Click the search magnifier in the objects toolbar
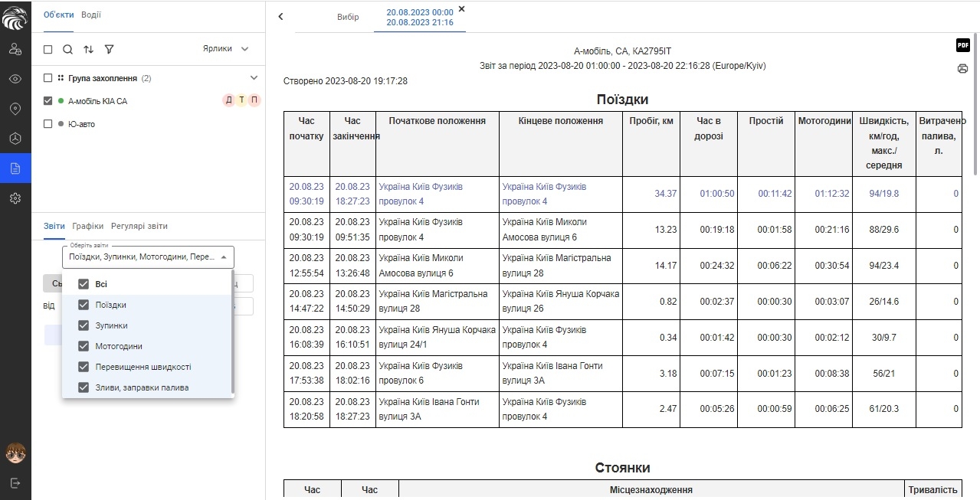Screen dimensions: 980x500 68,49
